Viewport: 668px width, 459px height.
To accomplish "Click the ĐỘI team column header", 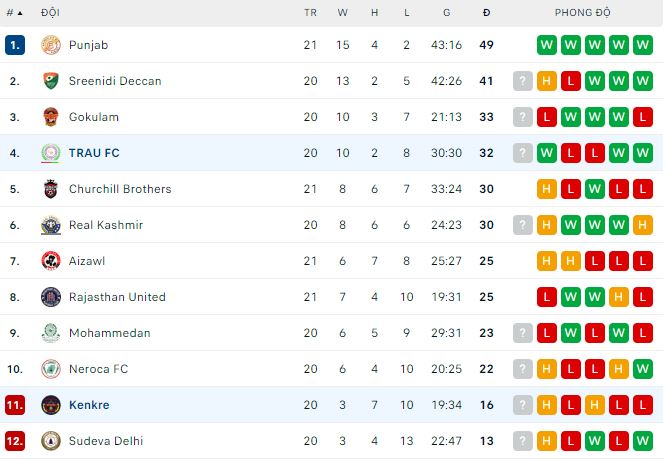I will point(50,13).
